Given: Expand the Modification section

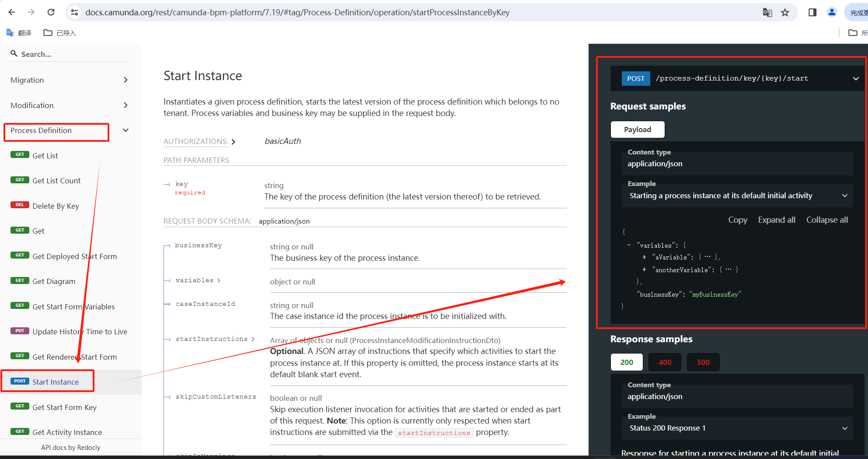Looking at the screenshot, I should [x=125, y=105].
